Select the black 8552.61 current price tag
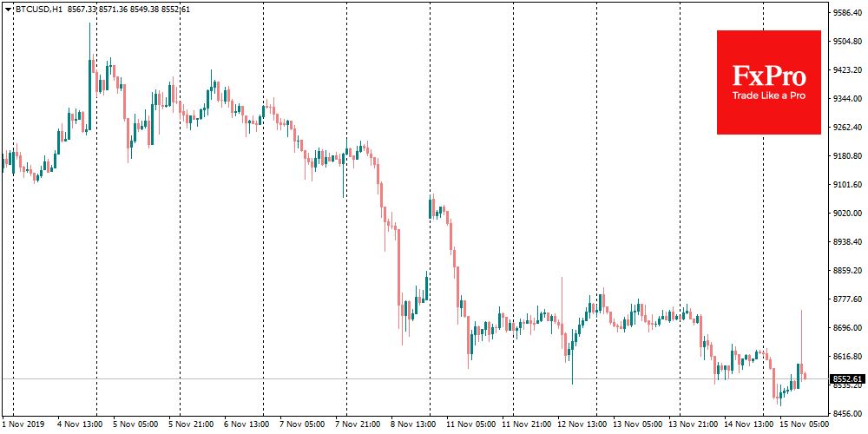868x434 pixels. (x=847, y=378)
